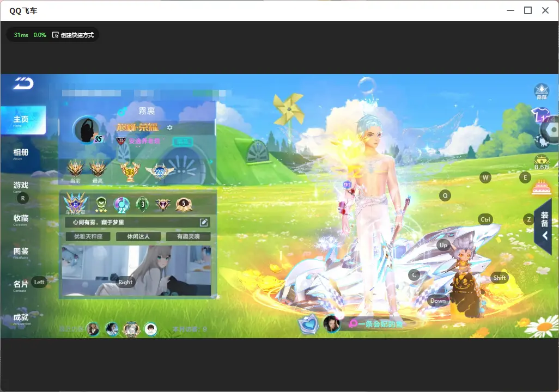Click the player name 霧裏
559x392 pixels.
point(147,111)
